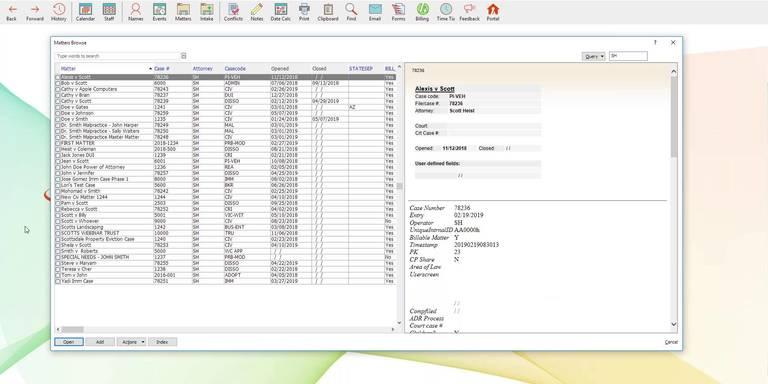Open the History icon
Viewport: 768px width, 384px height.
59,12
